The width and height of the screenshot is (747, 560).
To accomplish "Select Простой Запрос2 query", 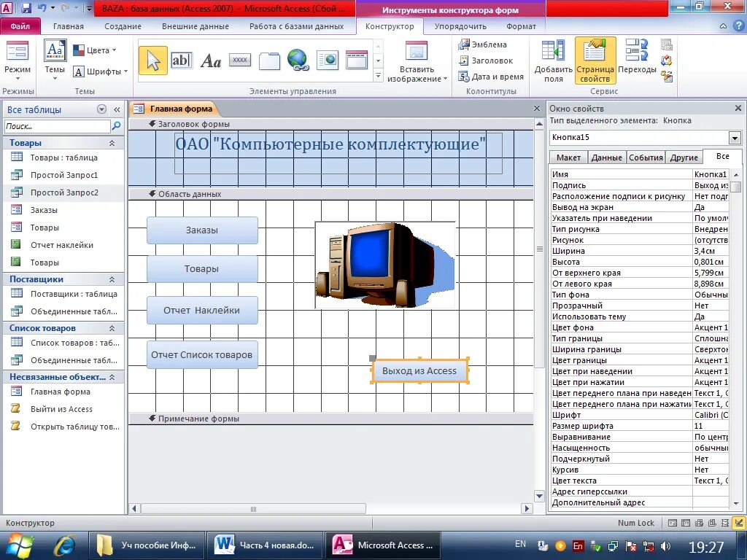I will 64,192.
